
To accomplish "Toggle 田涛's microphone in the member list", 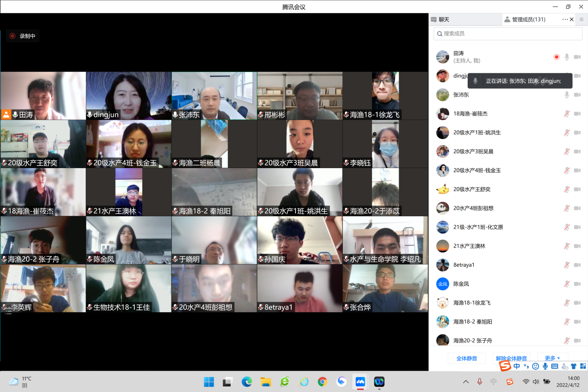I will pyautogui.click(x=567, y=57).
